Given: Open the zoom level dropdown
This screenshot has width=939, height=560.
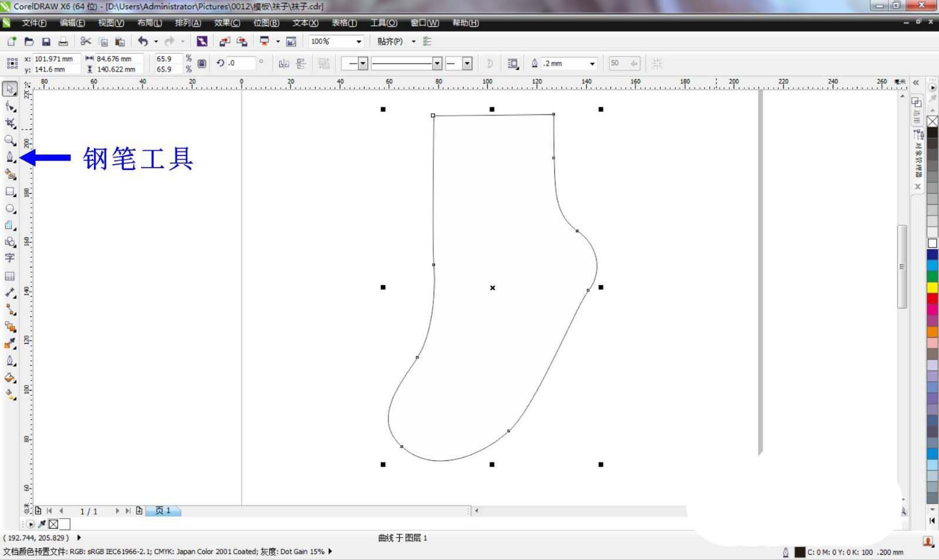Looking at the screenshot, I should (x=358, y=41).
